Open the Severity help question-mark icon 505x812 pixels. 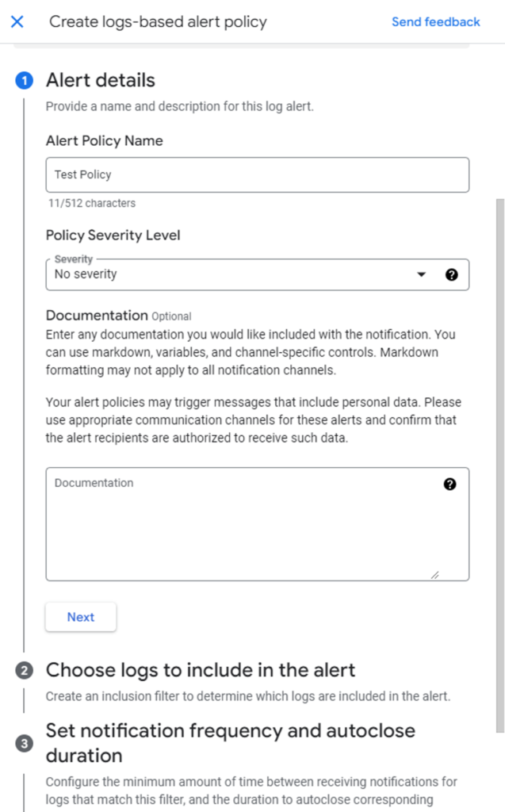pos(452,274)
